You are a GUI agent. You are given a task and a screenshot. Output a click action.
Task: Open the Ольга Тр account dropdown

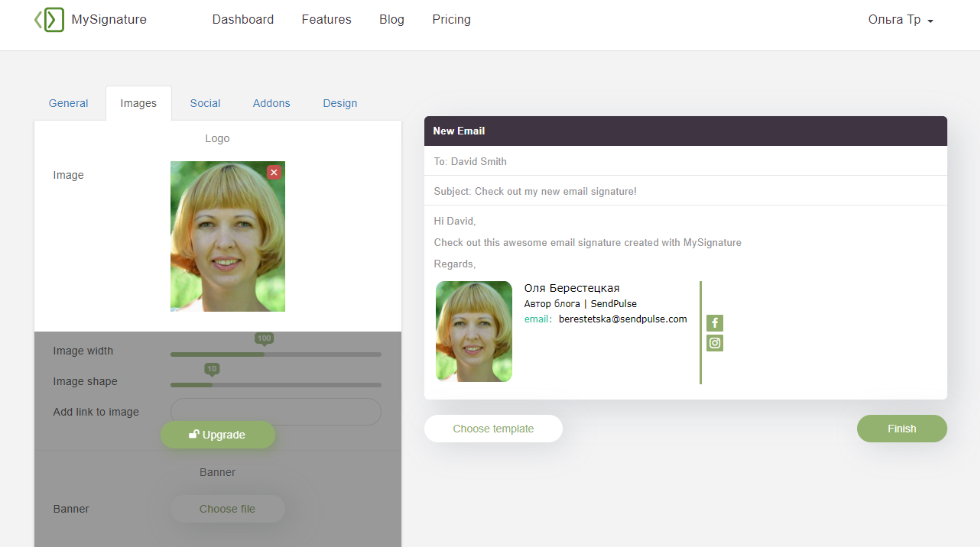[x=900, y=20]
